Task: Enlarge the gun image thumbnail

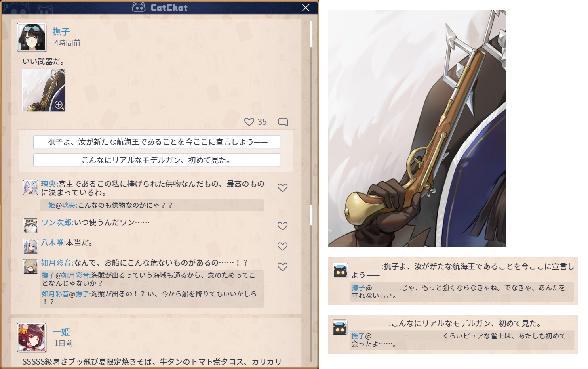Action: pyautogui.click(x=44, y=90)
